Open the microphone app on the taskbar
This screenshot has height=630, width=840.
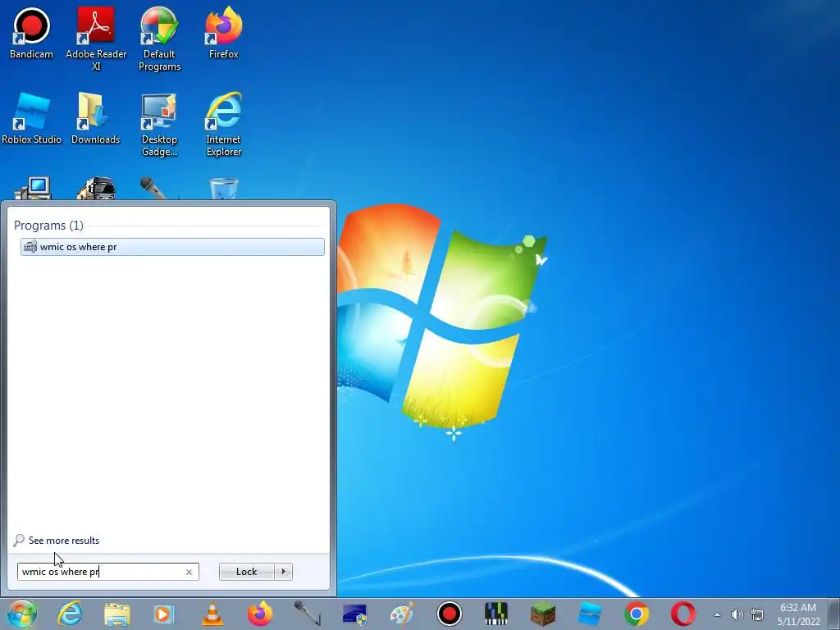308,614
